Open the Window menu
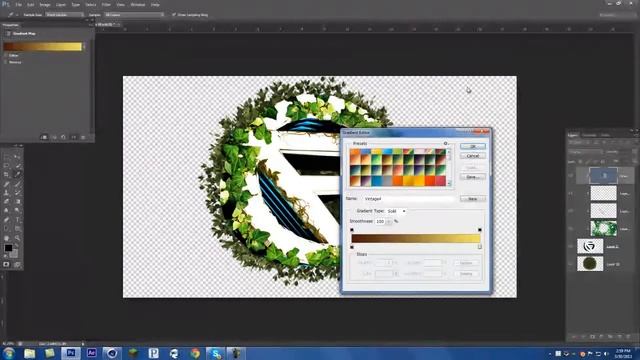 click(x=138, y=4)
